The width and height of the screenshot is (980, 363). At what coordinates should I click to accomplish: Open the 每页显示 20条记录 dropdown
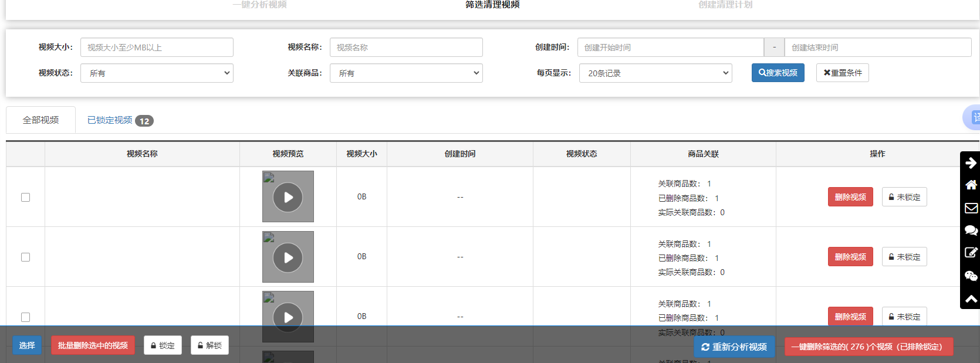click(655, 73)
